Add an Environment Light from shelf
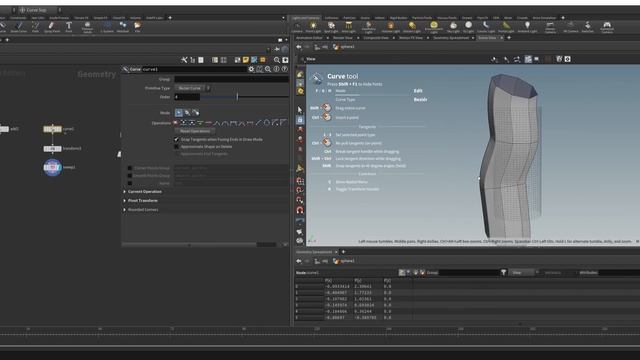Screen dimensions: 640x360 [x=433, y=27]
